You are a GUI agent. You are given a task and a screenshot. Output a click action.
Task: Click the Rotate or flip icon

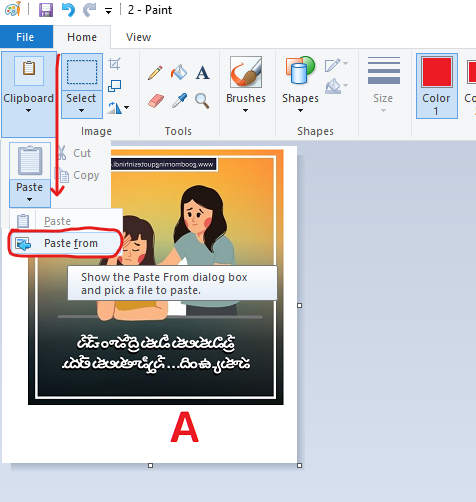(114, 108)
